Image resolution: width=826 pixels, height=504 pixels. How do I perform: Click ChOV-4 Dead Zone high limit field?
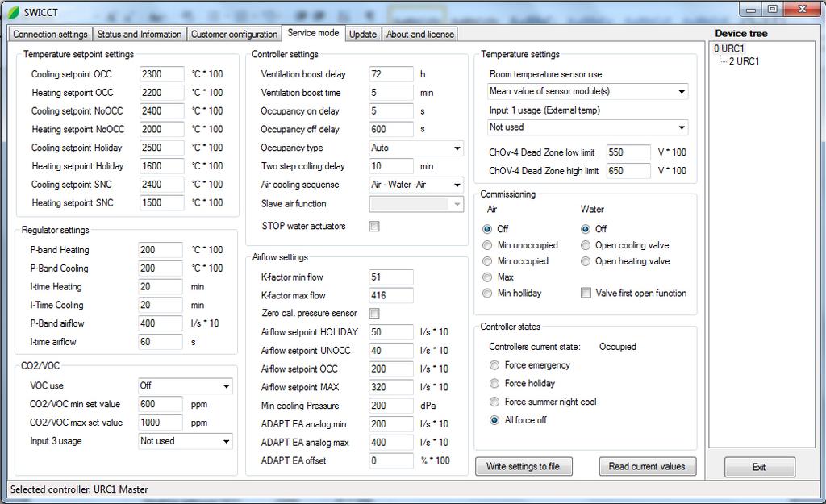point(628,171)
